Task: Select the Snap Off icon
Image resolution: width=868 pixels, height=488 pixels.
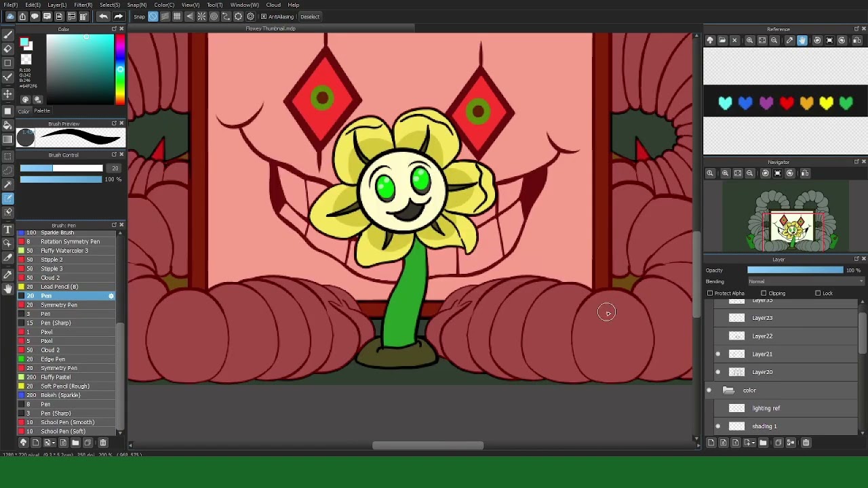Action: (x=153, y=16)
